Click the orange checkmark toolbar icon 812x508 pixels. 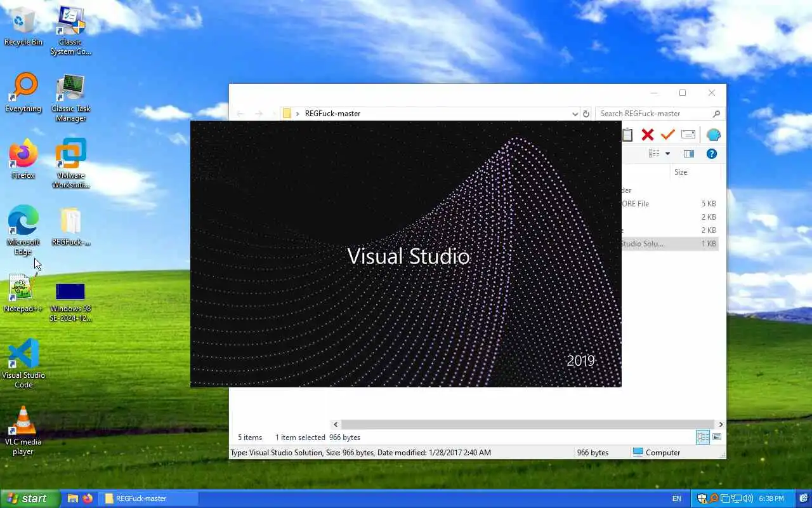(667, 135)
